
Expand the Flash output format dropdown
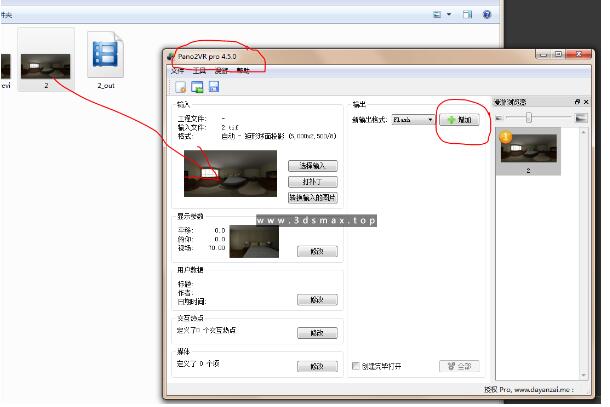click(x=430, y=119)
